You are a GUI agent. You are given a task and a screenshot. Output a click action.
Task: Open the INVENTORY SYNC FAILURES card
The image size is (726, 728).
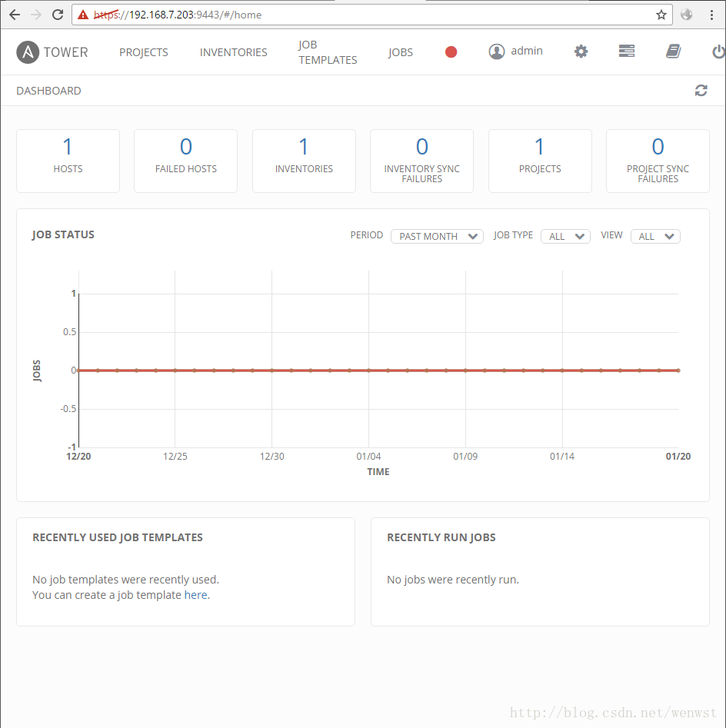[421, 161]
